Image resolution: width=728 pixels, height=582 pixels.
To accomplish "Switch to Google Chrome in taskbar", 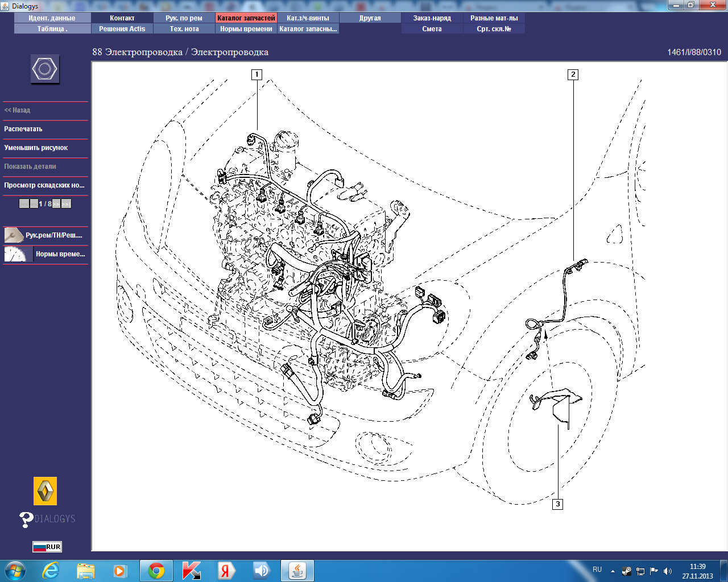I will coord(156,571).
